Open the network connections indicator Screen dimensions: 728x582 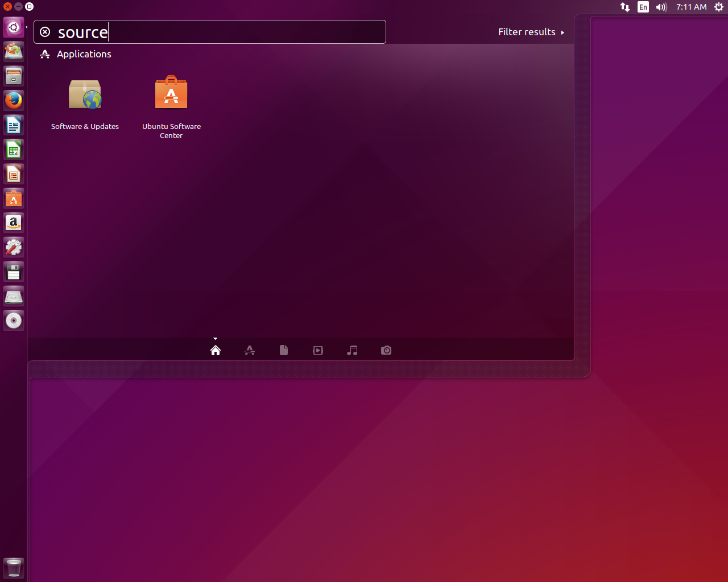coord(625,7)
